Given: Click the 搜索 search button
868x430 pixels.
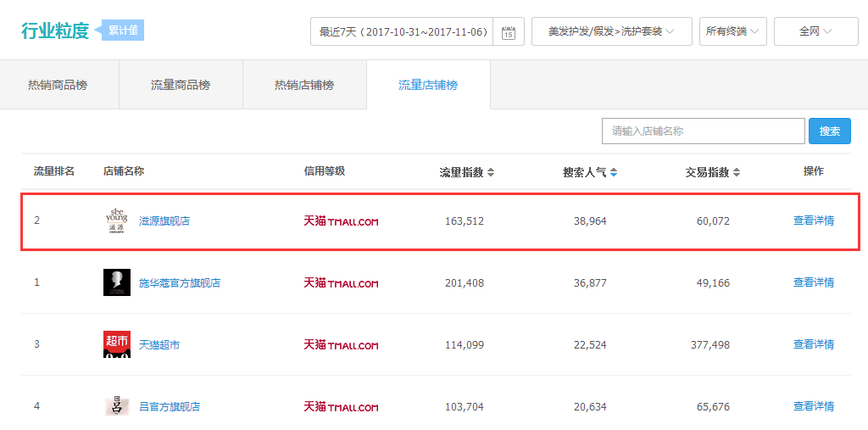Looking at the screenshot, I should tap(830, 131).
